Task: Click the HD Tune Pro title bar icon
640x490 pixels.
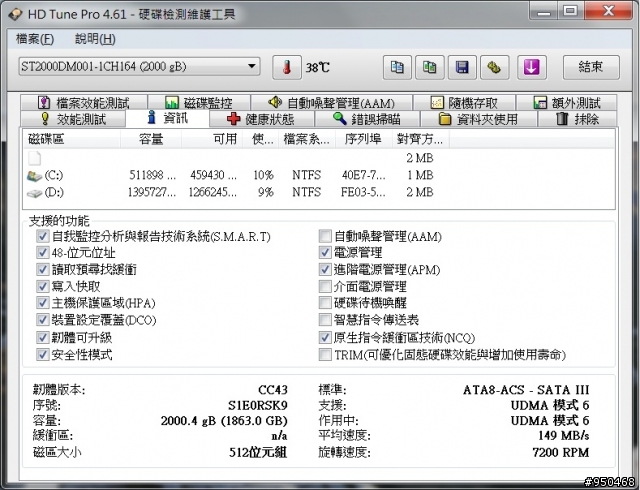Action: [x=16, y=14]
